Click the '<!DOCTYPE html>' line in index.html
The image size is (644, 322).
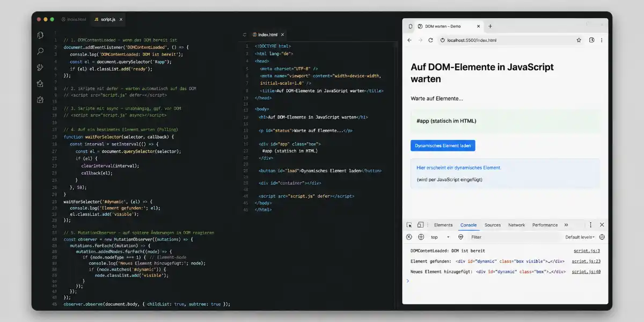[273, 47]
